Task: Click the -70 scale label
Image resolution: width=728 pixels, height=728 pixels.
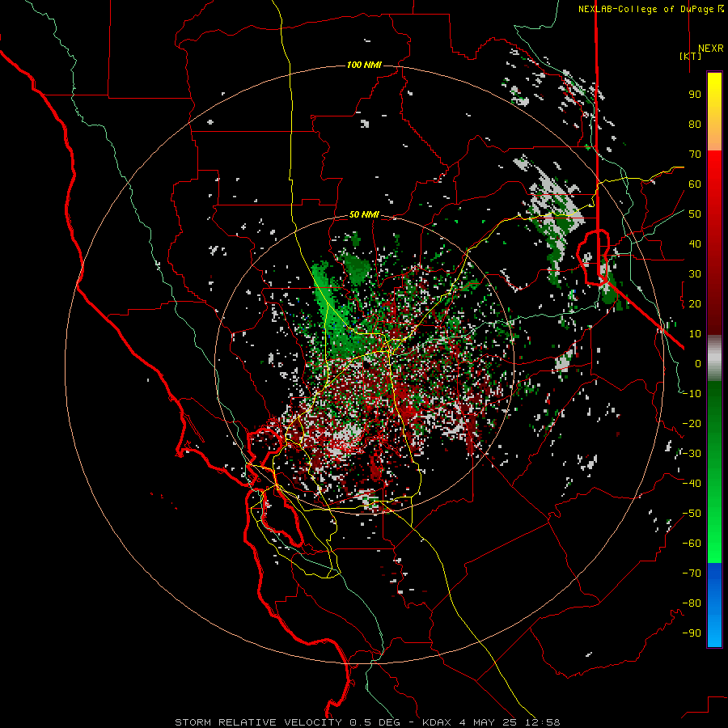Action: (x=692, y=574)
